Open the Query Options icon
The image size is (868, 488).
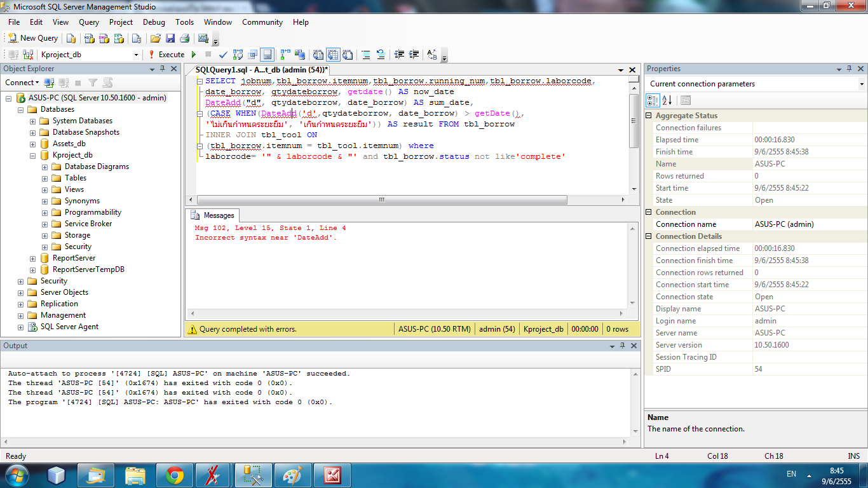[253, 55]
